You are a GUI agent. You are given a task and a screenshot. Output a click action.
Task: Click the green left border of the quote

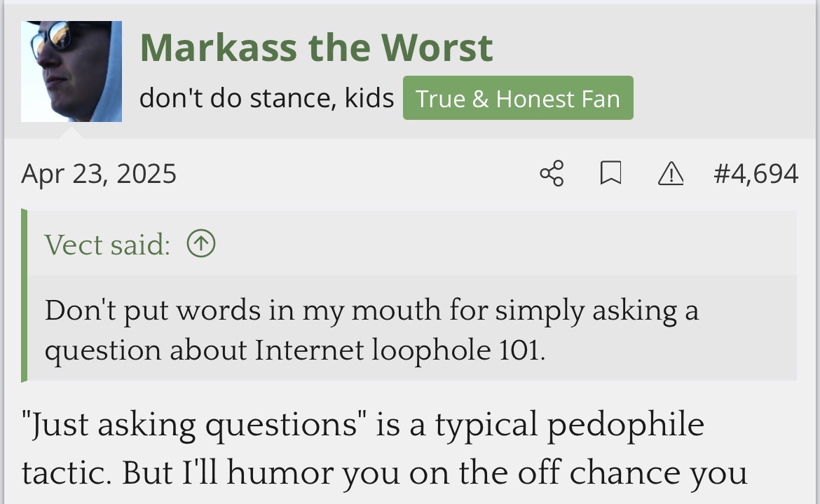click(25, 296)
